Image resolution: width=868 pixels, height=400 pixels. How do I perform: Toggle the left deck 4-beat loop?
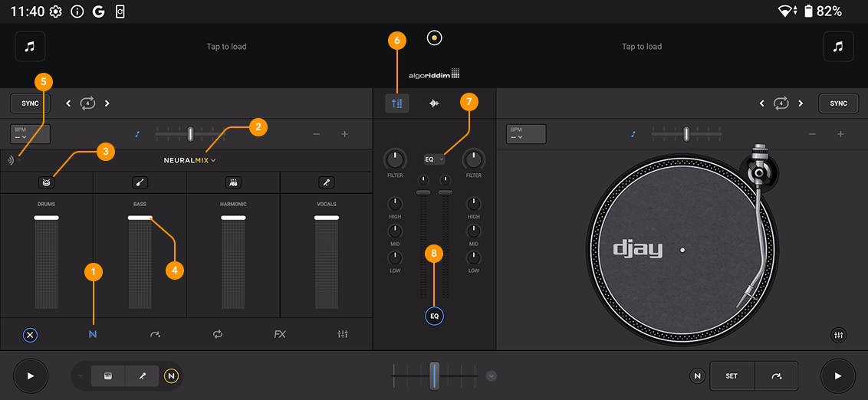[87, 103]
